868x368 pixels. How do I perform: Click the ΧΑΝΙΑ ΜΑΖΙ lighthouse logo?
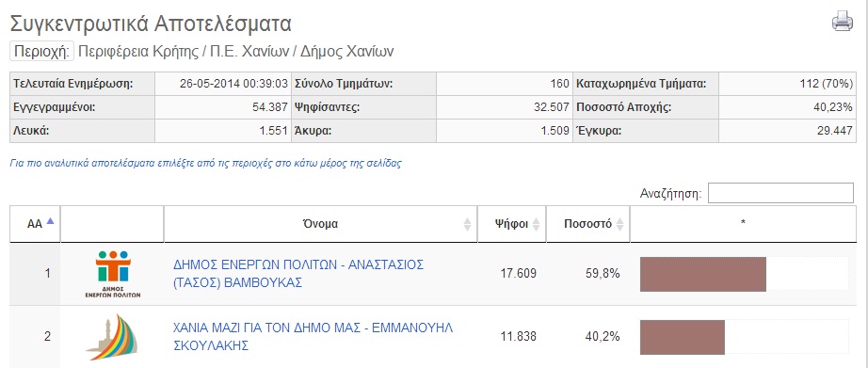coord(112,337)
